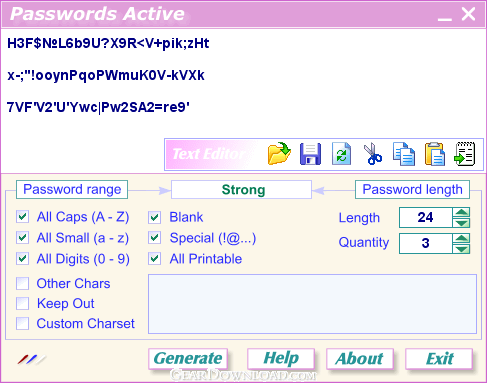Enable the Keep Out checkbox

pyautogui.click(x=22, y=303)
